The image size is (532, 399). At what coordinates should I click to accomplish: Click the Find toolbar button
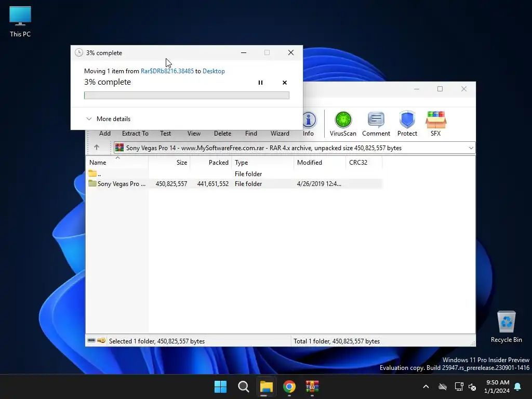click(251, 134)
